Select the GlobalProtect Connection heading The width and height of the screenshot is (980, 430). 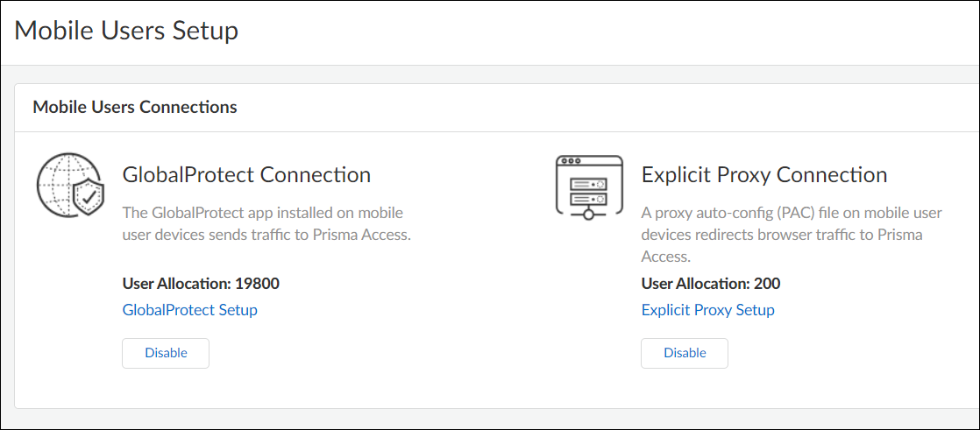pos(246,174)
